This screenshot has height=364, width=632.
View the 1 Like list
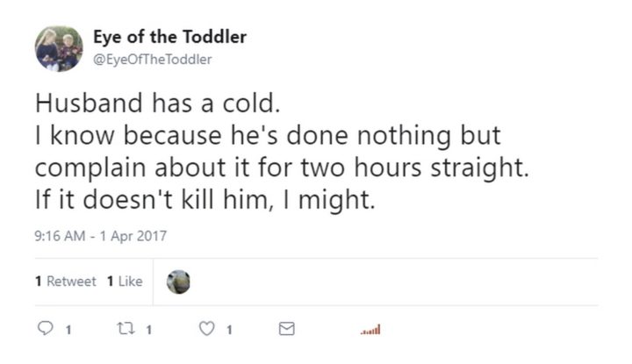click(124, 282)
